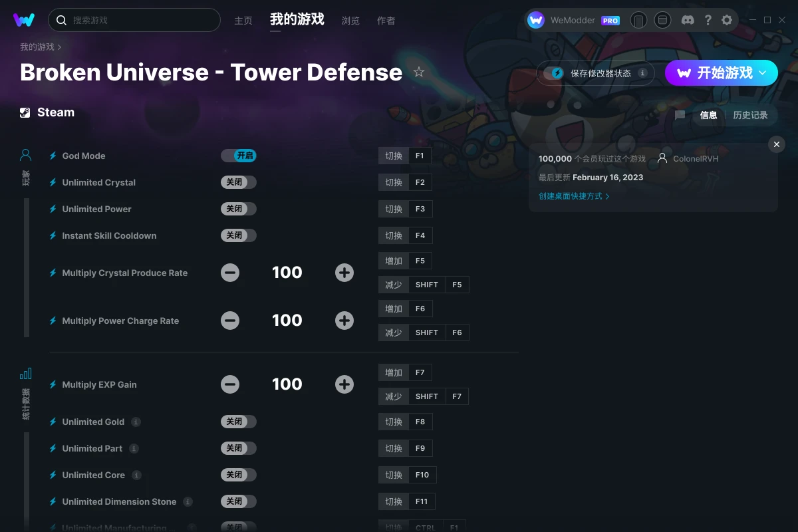Click the Unlimited Dimension Stone F11 hotkey

click(407, 501)
